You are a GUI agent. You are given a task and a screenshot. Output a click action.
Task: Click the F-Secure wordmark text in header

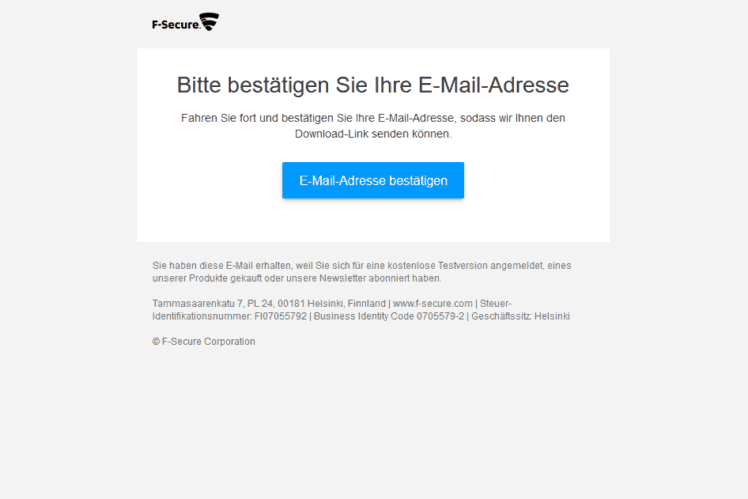[176, 24]
